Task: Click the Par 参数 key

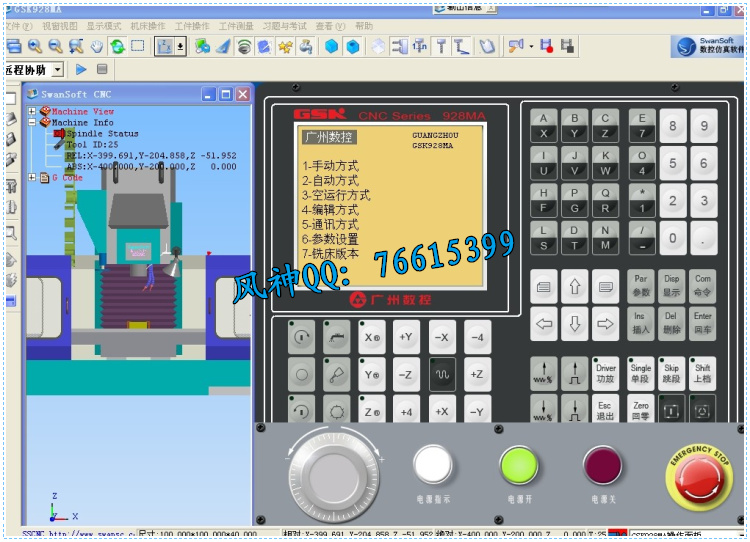Action: click(640, 286)
